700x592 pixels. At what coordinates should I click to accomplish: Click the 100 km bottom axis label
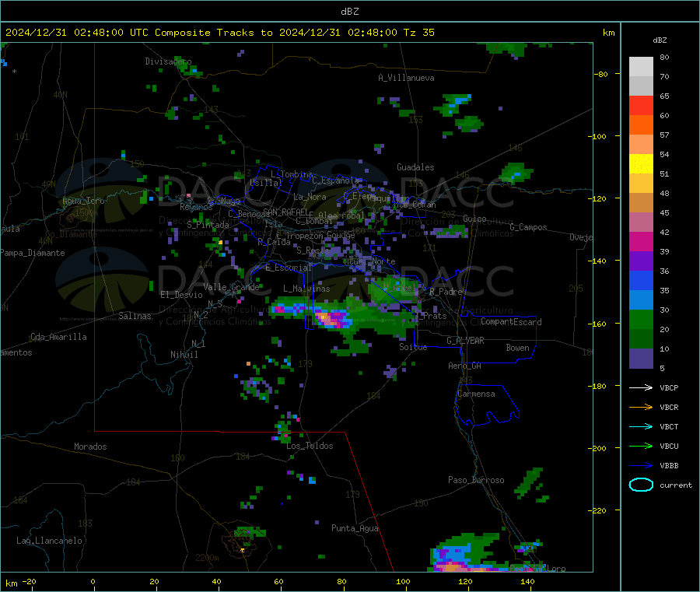[403, 581]
